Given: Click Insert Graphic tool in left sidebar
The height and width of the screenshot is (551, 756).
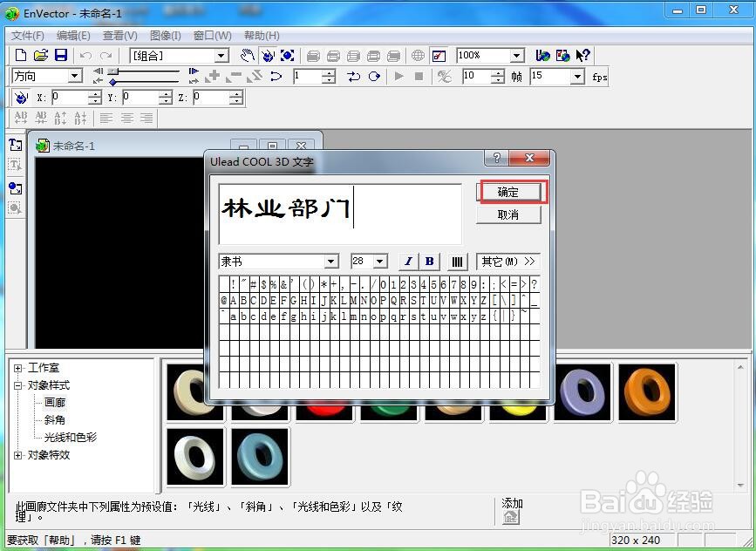Looking at the screenshot, I should click(16, 188).
